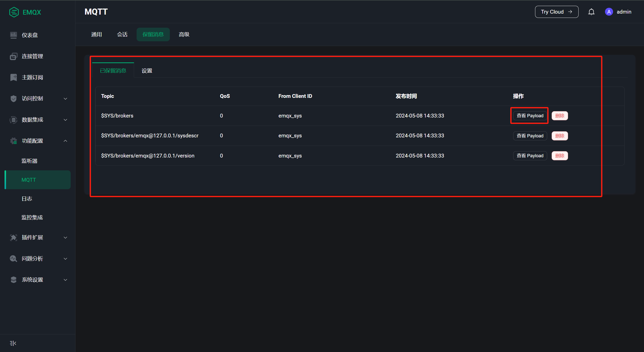Collapse sidebar with bottom-left icon
This screenshot has width=644, height=352.
click(13, 343)
